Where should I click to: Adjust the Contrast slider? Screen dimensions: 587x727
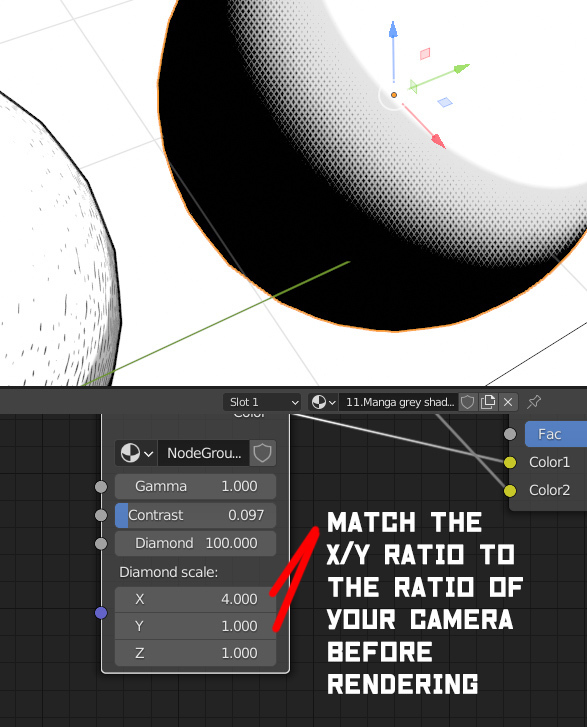pos(195,515)
